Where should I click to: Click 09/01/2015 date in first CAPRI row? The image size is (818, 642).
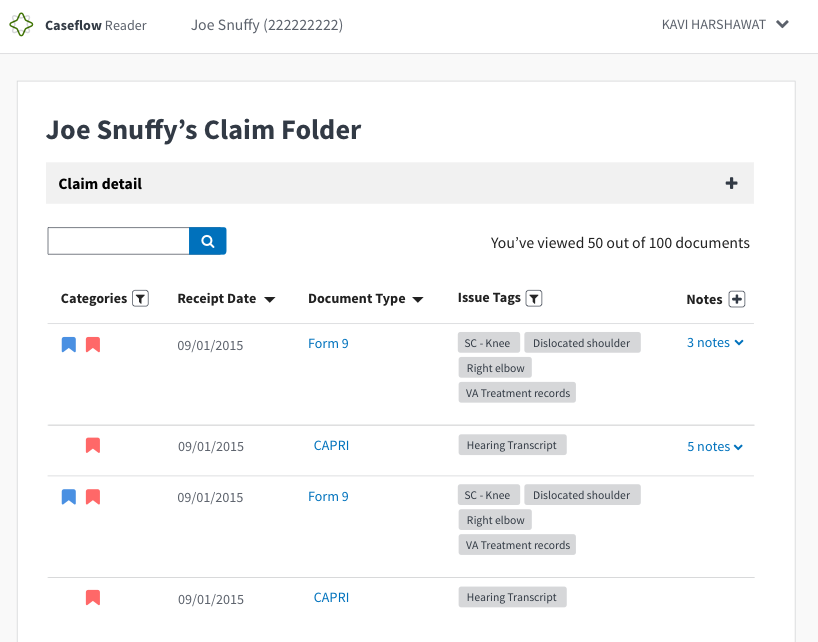coord(211,446)
